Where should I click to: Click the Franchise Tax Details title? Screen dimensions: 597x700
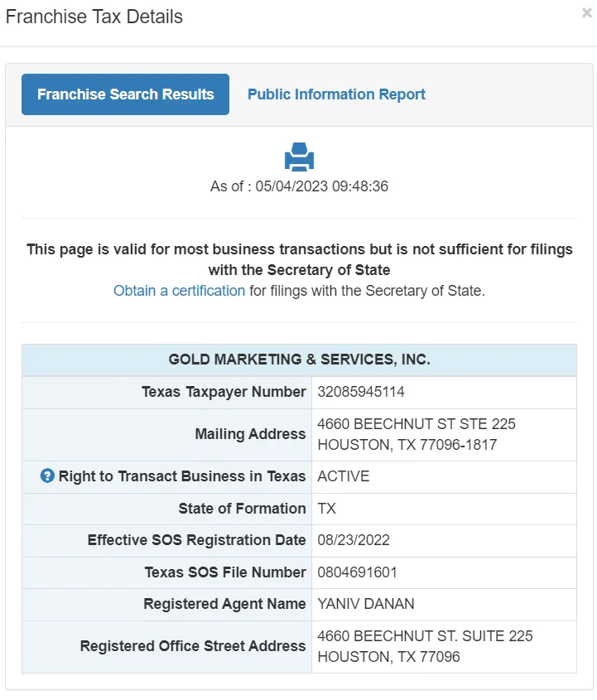(x=94, y=17)
